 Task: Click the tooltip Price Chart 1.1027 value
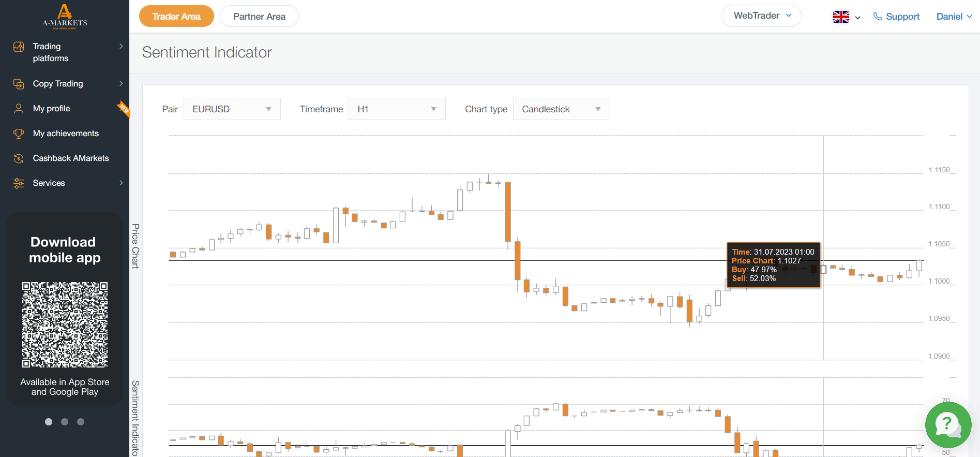coord(766,261)
